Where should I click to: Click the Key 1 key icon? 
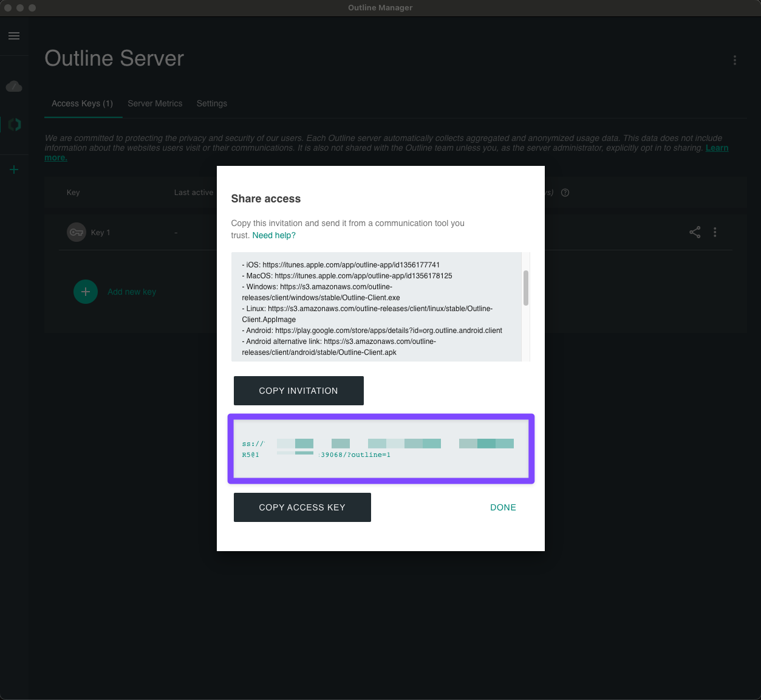pyautogui.click(x=77, y=232)
